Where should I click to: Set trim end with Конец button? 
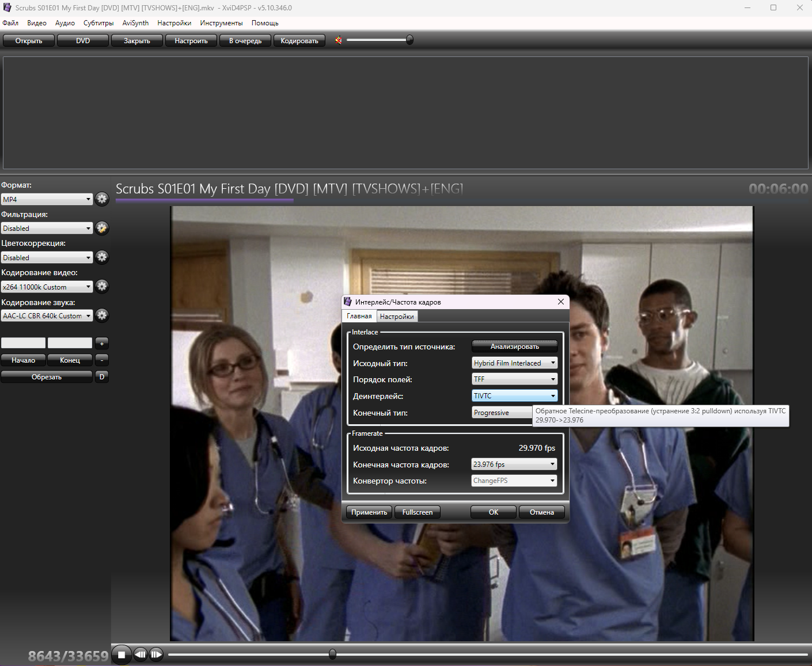(70, 360)
